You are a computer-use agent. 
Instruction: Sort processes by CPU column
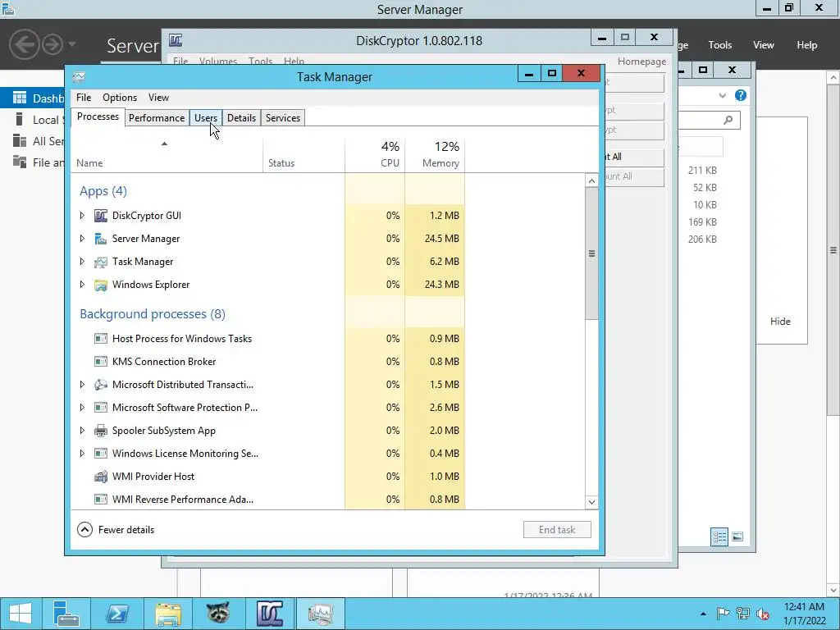click(x=375, y=155)
